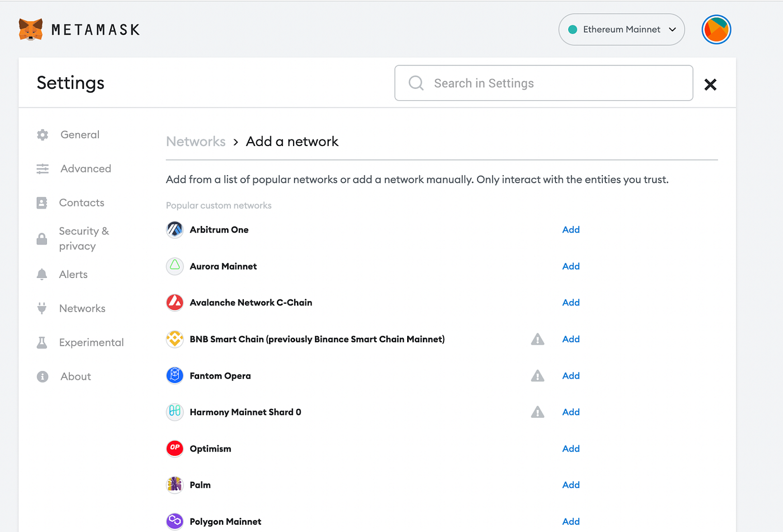Add the Fantom Opera network

coord(571,375)
